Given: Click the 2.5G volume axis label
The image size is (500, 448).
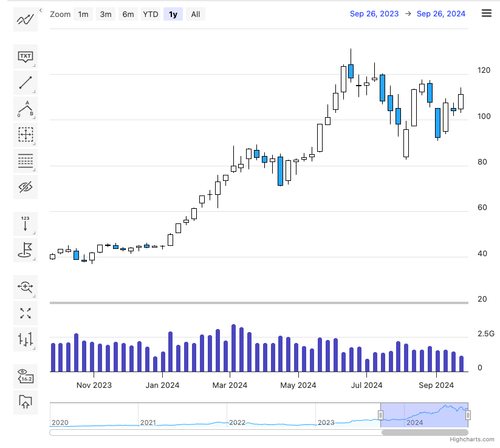Looking at the screenshot, I should pyautogui.click(x=486, y=334).
